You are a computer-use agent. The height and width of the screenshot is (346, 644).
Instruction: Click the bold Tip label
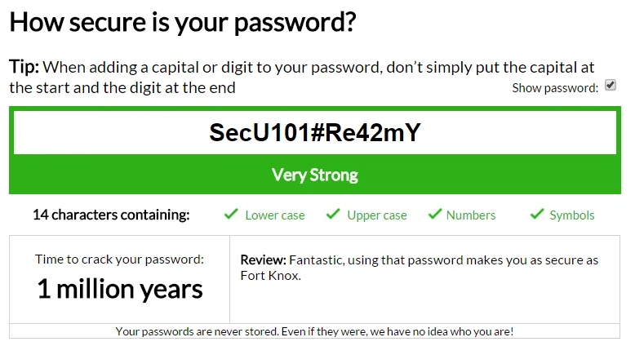23,67
